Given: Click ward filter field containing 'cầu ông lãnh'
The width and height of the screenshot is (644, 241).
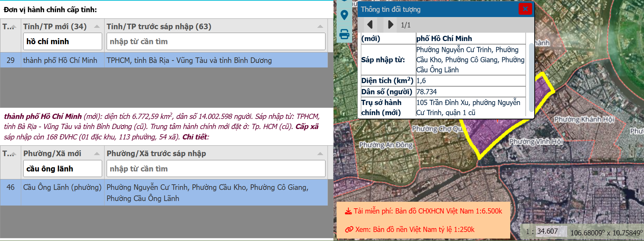Looking at the screenshot, I should (x=63, y=169).
